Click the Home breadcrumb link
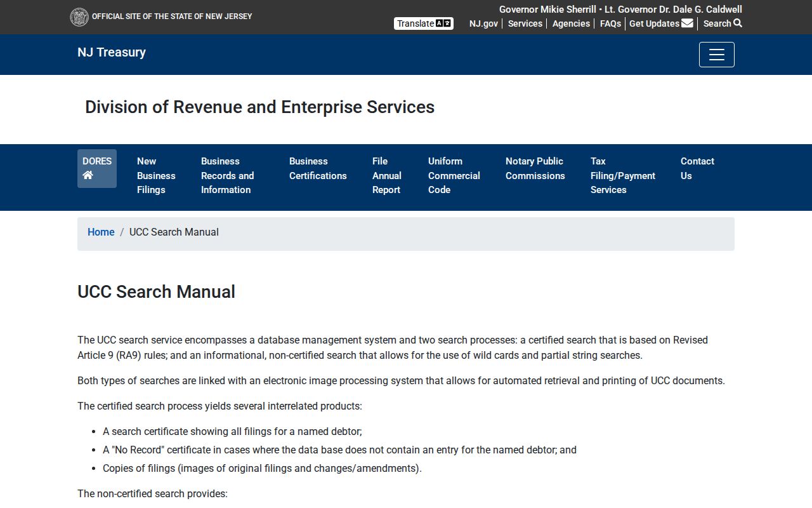Screen dimensions: 812x508 click(x=101, y=232)
